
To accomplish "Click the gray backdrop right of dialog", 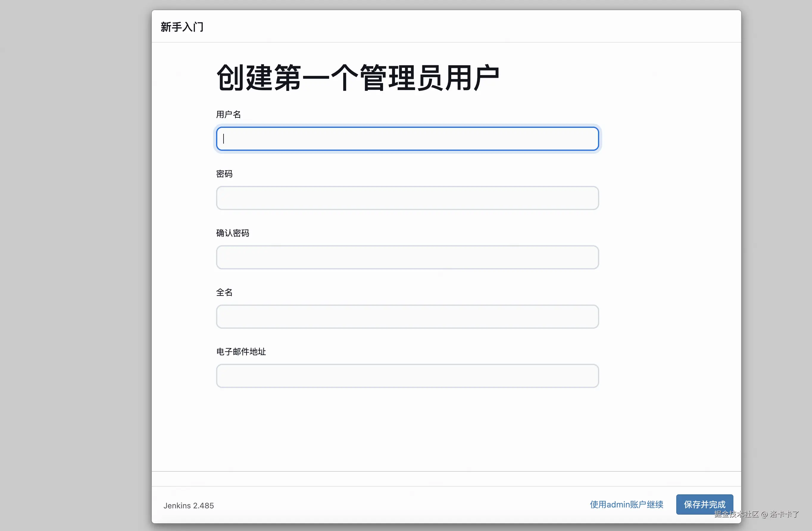I will (777, 266).
